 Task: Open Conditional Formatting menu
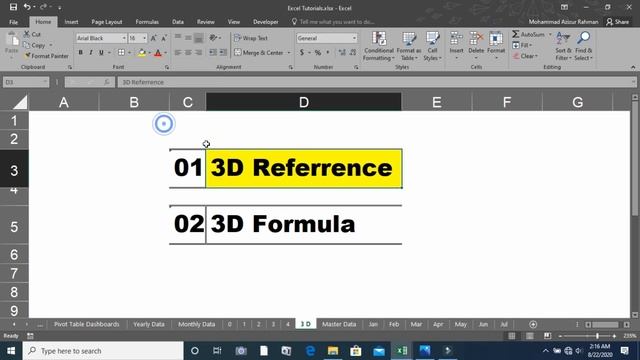pos(379,46)
